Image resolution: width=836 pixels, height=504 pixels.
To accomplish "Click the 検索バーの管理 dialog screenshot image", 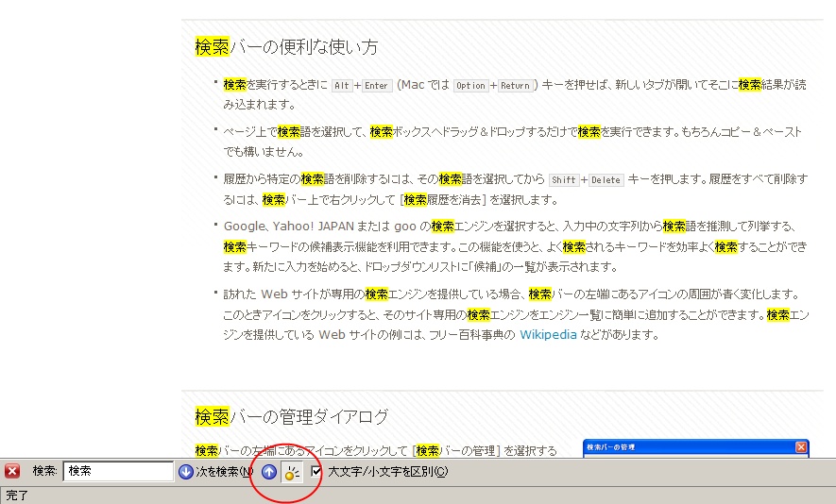I will tap(696, 448).
